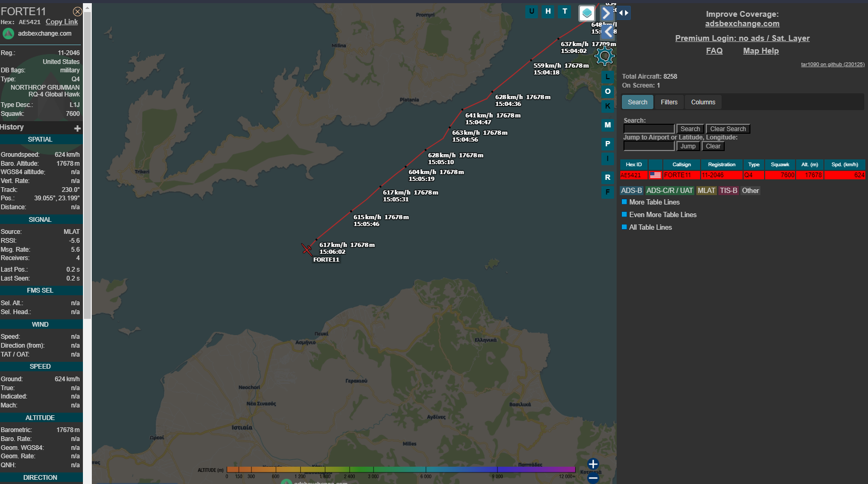Toggle the M map option button
The height and width of the screenshot is (484, 868).
tap(608, 125)
